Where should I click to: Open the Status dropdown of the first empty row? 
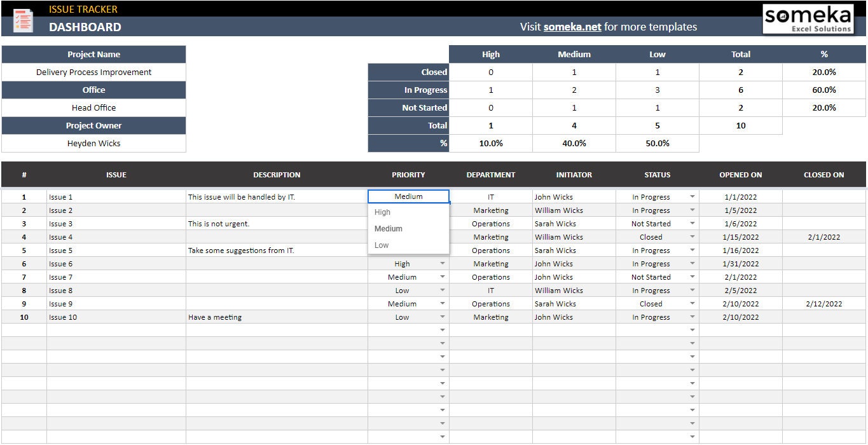click(x=692, y=329)
